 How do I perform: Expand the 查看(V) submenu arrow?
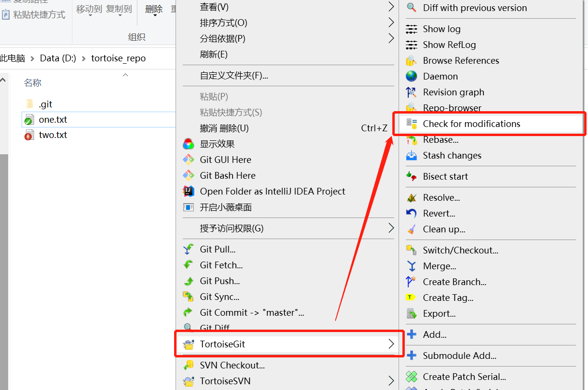click(x=391, y=7)
